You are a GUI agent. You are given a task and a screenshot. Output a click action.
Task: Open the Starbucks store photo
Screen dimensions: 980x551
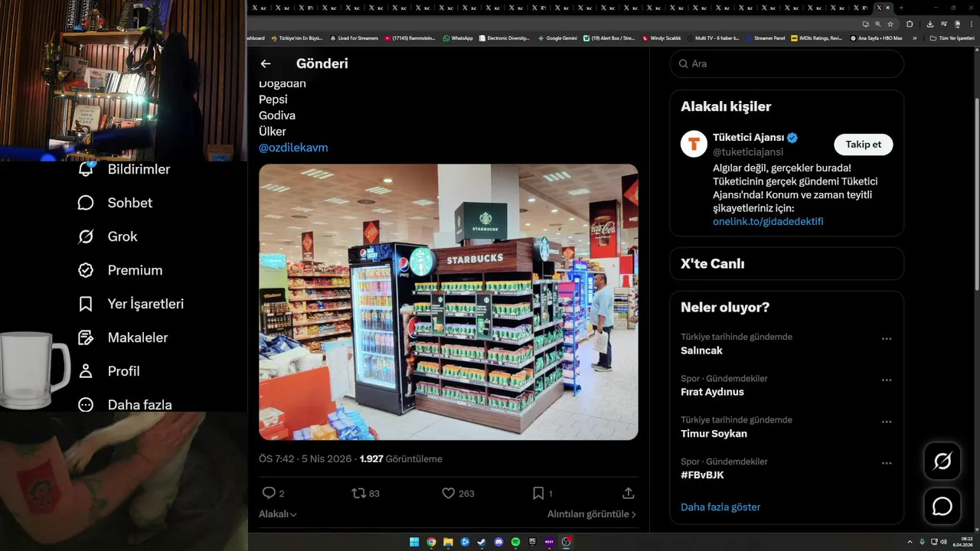point(448,302)
